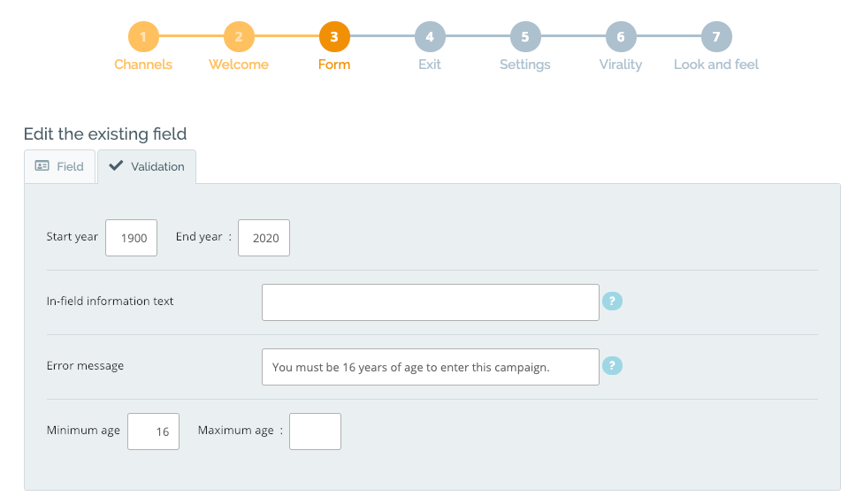Image resolution: width=856 pixels, height=504 pixels.
Task: Click the Settings step label
Action: [x=525, y=65]
